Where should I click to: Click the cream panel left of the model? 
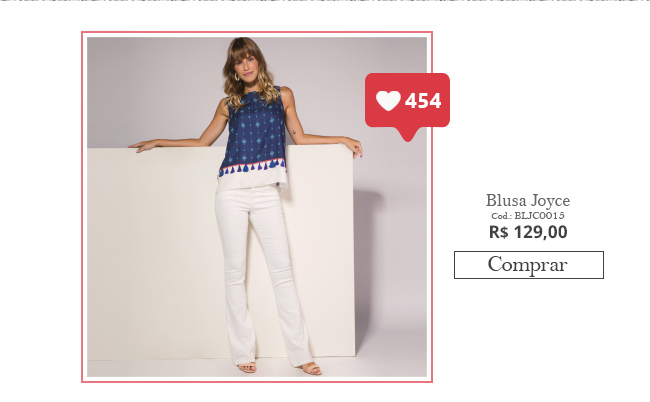tap(151, 253)
